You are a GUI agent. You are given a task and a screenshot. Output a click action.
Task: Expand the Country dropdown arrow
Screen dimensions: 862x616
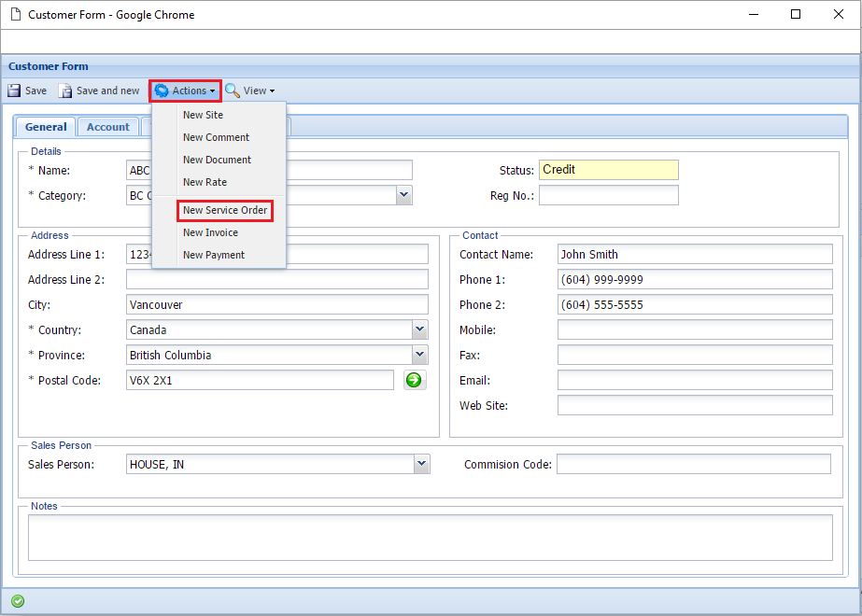pos(420,329)
